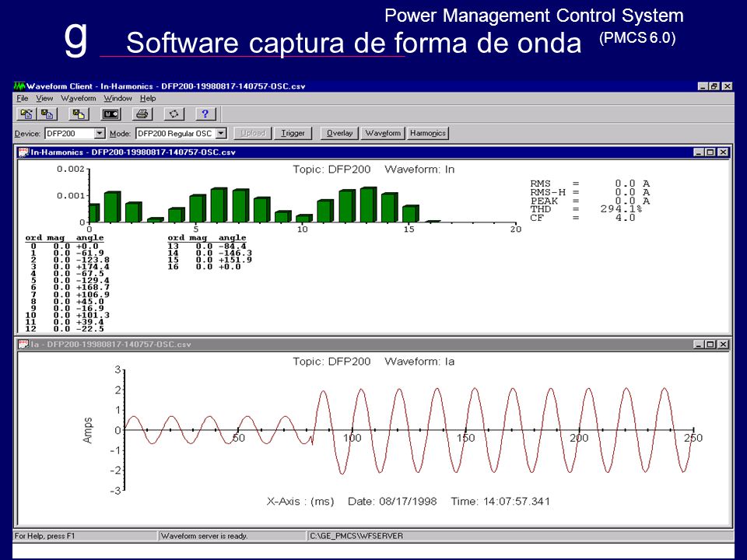Click the dark device recorder toolbar icon
747x560 pixels.
111,114
